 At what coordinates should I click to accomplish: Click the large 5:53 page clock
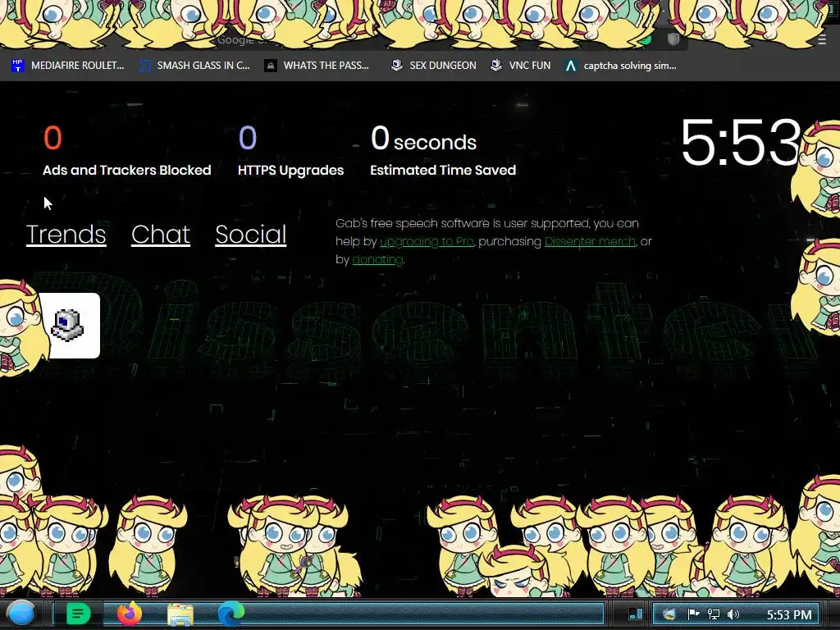point(741,142)
